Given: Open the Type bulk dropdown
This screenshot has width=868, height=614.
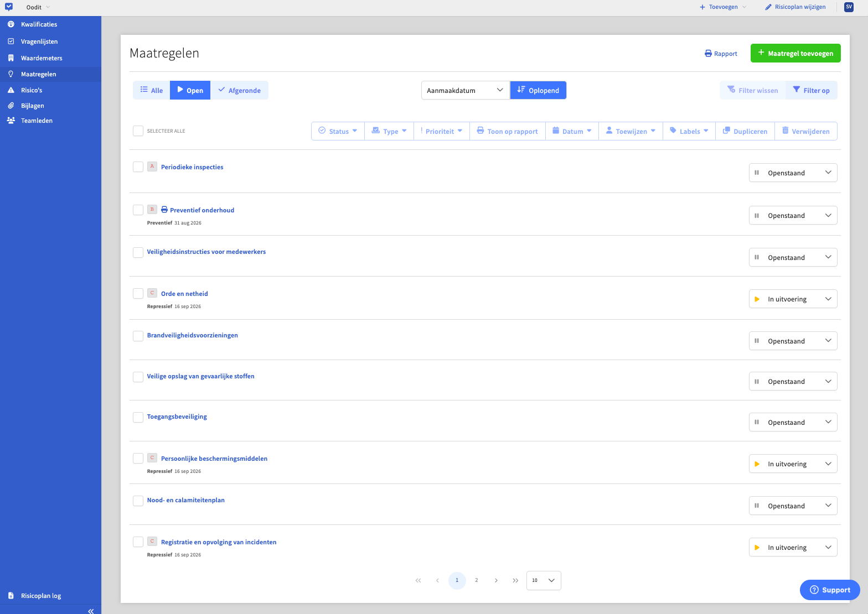Looking at the screenshot, I should (x=389, y=131).
